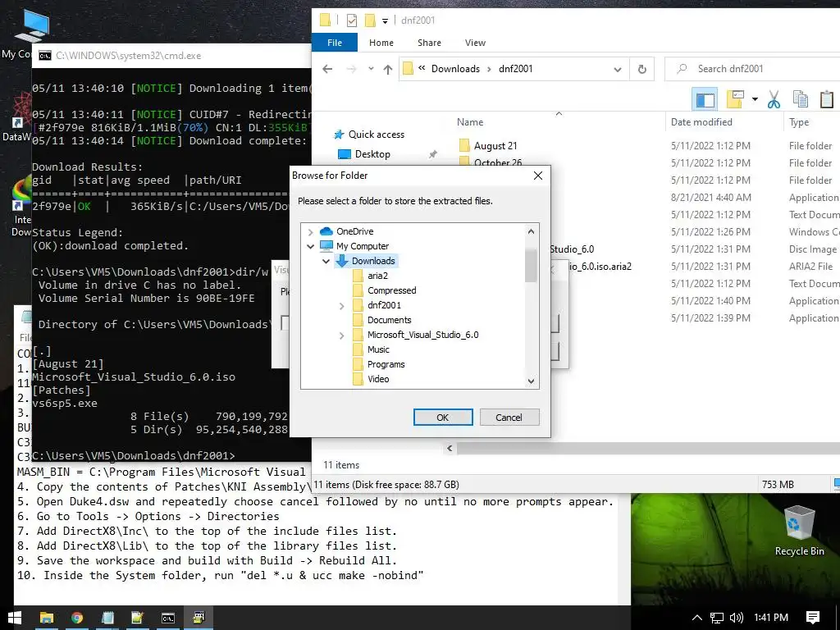The image size is (840, 630).
Task: Open the Home ribbon tab
Action: coord(381,43)
